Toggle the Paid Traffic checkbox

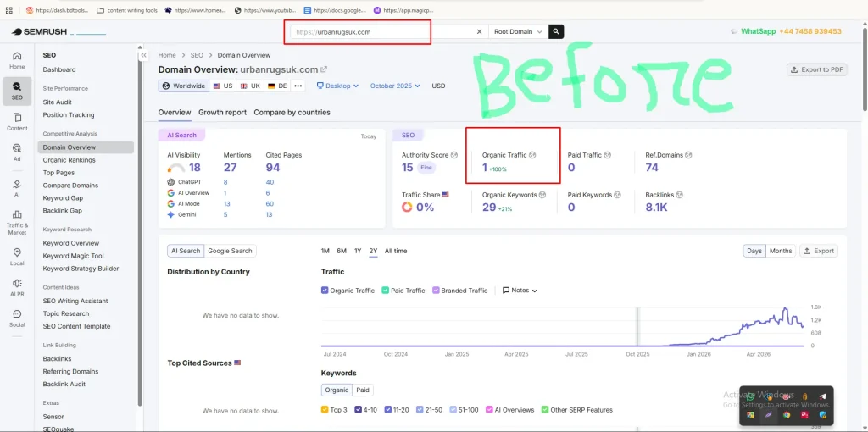click(386, 291)
